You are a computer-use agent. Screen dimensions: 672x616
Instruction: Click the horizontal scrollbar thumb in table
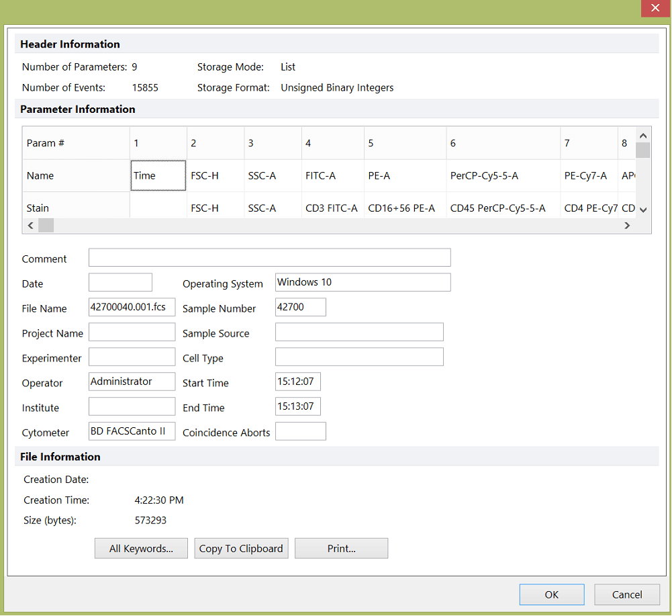pos(46,226)
